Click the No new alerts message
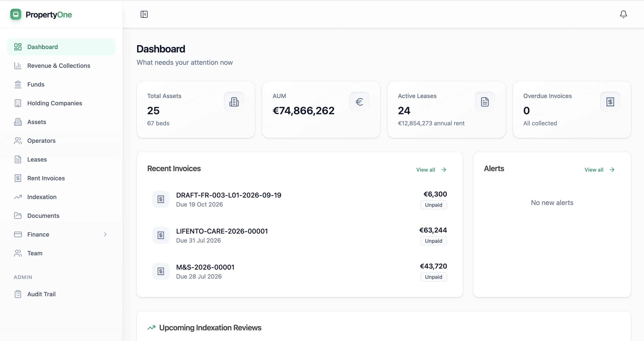Viewport: 644px width, 341px height. point(552,203)
